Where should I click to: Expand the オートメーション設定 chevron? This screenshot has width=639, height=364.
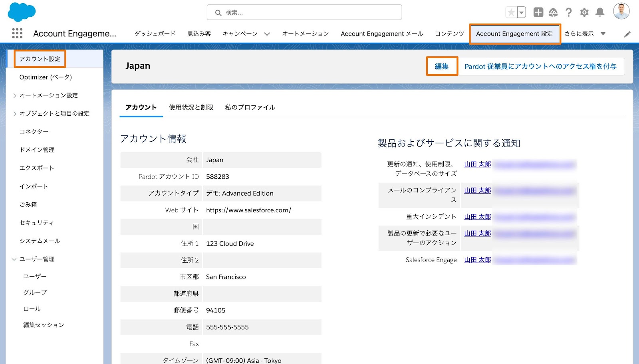coord(15,96)
